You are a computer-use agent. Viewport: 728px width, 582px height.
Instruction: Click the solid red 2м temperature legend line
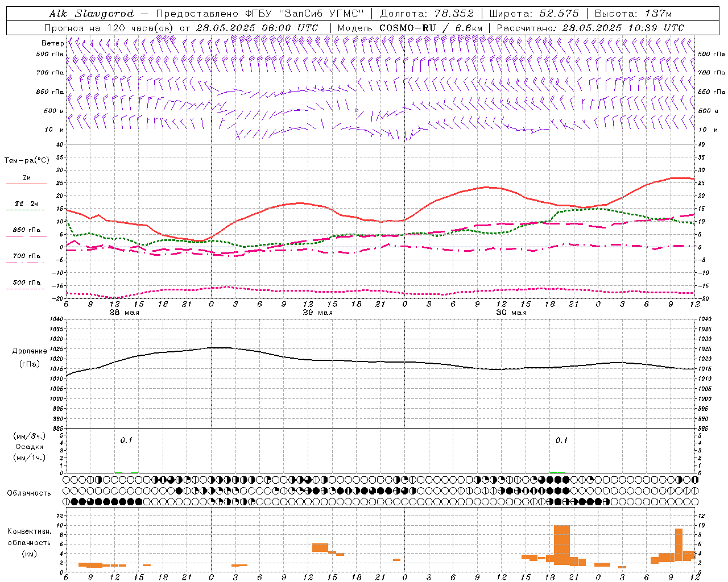(x=26, y=184)
